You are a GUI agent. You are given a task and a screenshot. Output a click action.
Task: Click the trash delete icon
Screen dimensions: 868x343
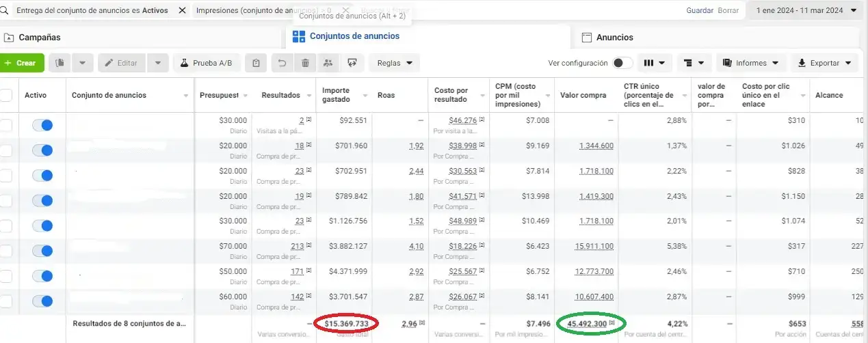coord(305,63)
